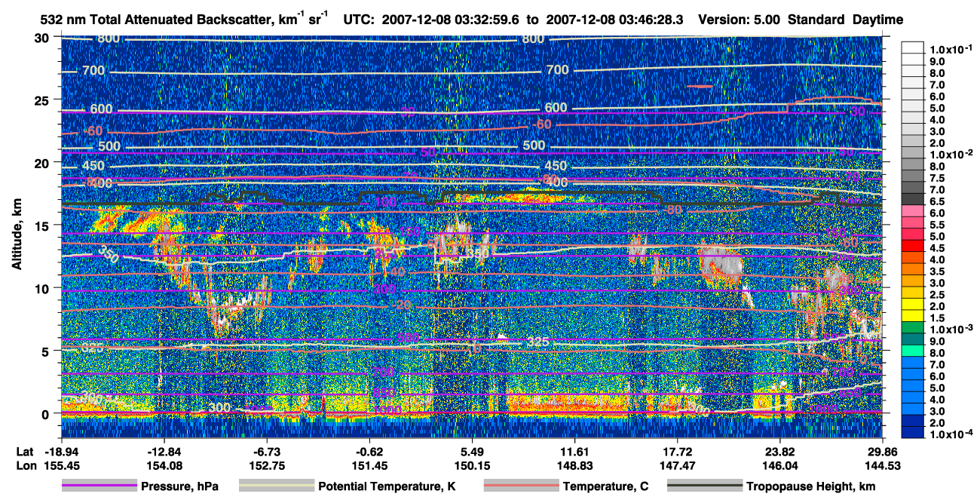This screenshot has height=503, width=980.
Task: Click the colorbar label 1.0x10-2
Action: (951, 154)
